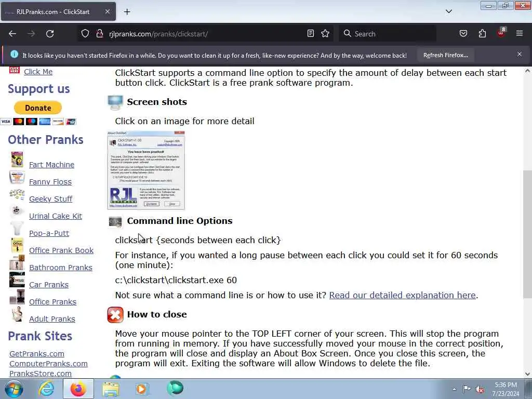Launch Internet Explorer from taskbar

pos(46,389)
